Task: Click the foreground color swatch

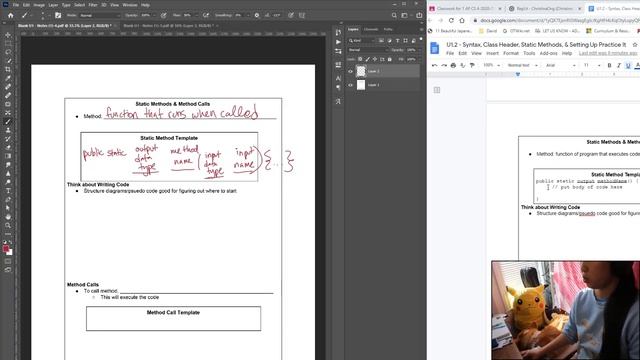Action: click(x=6, y=249)
